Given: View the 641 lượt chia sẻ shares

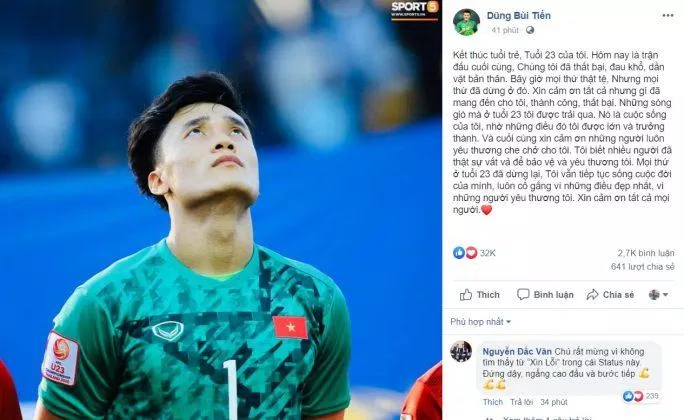Looking at the screenshot, I should pyautogui.click(x=643, y=266).
